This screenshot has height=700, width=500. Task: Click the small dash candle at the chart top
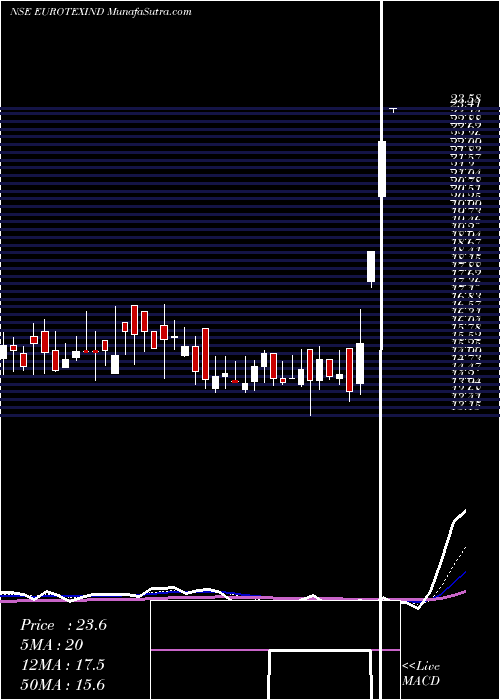tap(393, 109)
